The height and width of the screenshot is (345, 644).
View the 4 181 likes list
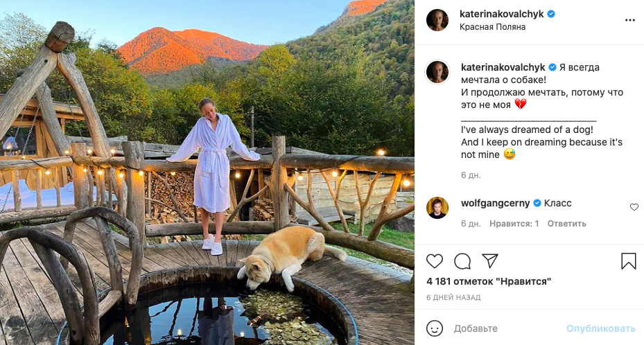click(489, 281)
